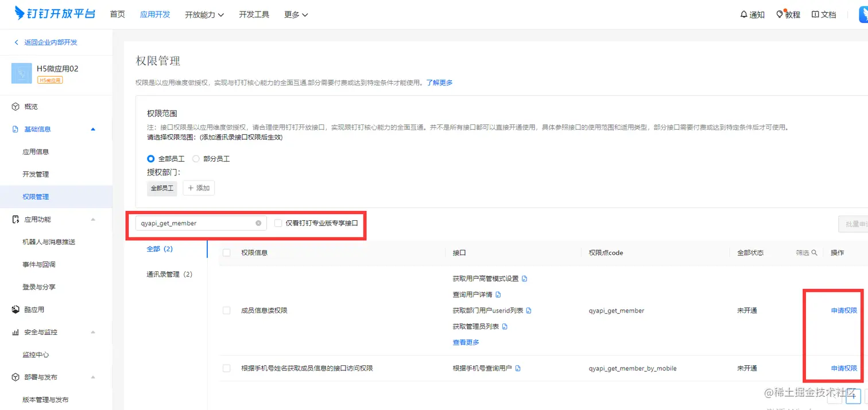Select the 通讯录管理 (2) category tab
868x410 pixels.
click(x=169, y=274)
